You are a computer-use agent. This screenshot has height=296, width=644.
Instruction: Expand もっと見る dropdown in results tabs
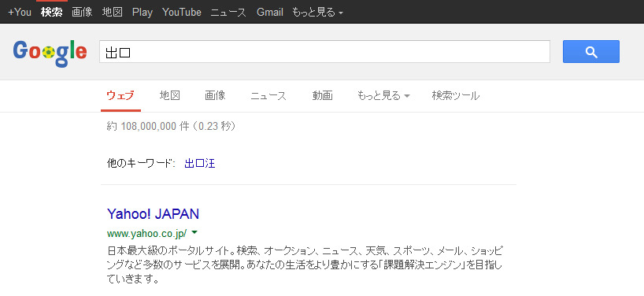(x=383, y=96)
